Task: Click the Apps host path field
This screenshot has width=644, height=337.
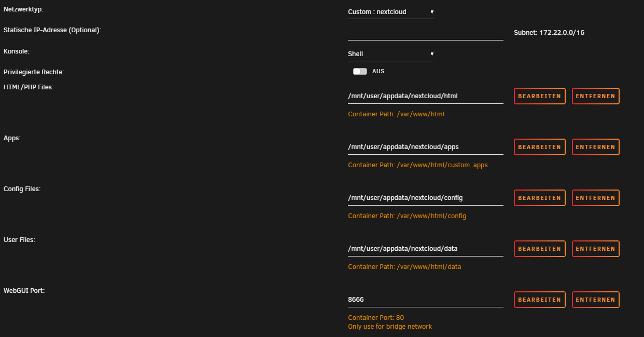Action: [426, 147]
